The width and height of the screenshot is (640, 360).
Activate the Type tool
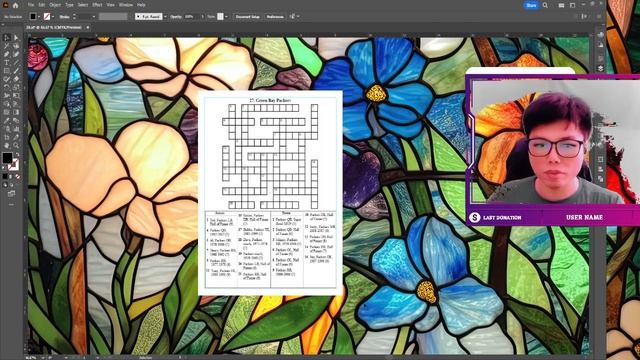(x=7, y=62)
